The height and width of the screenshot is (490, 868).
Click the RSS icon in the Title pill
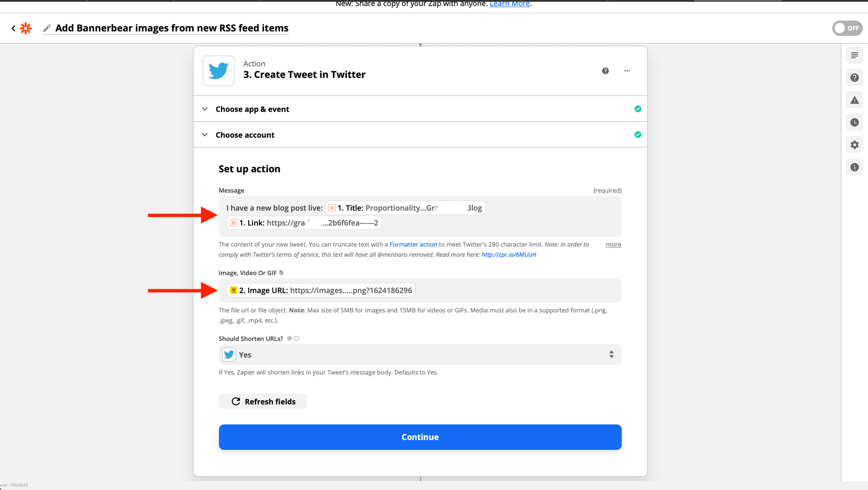coord(332,208)
